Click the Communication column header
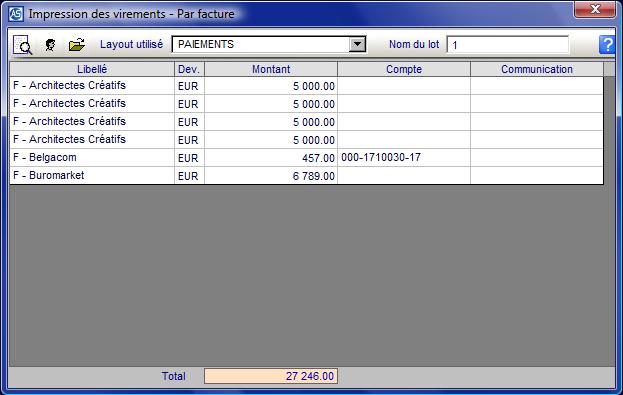This screenshot has width=623, height=395. pos(537,69)
